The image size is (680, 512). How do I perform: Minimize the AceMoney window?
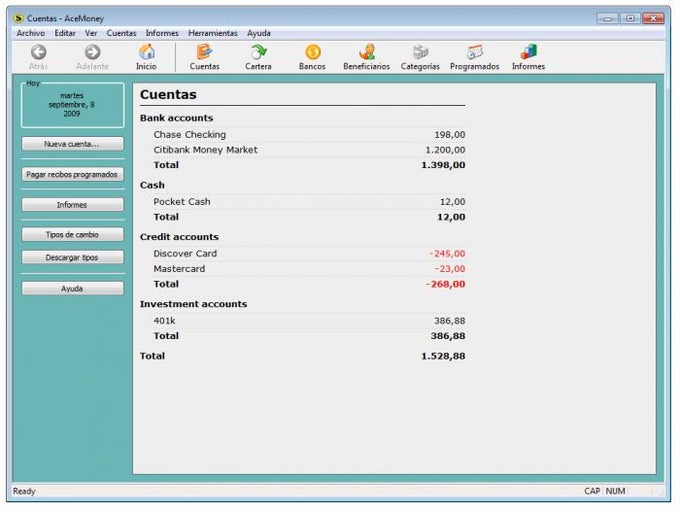click(x=608, y=18)
